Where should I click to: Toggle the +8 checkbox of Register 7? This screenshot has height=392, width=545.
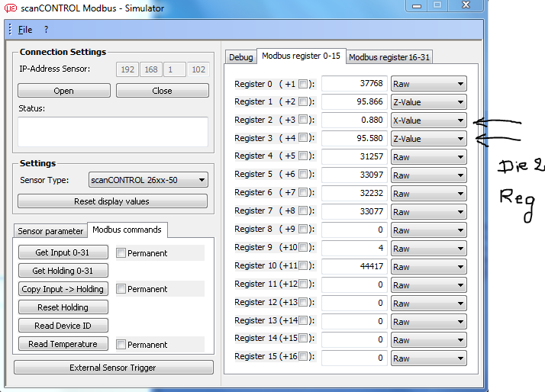[x=303, y=210]
